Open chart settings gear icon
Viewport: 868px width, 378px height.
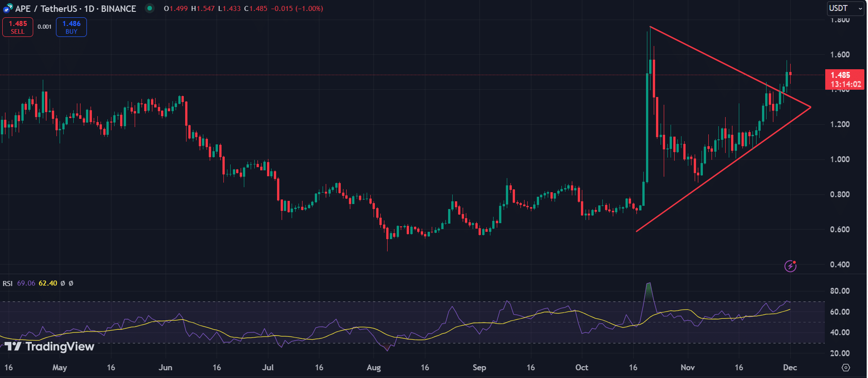click(846, 368)
